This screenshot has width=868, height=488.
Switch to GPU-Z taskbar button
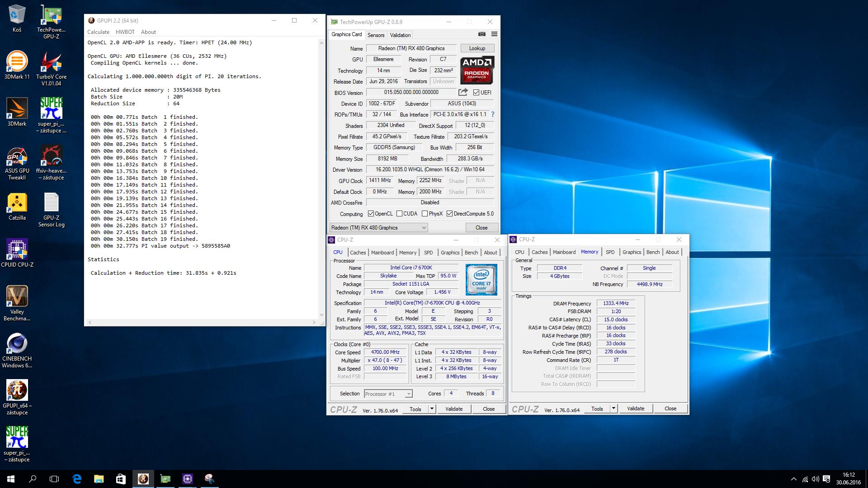tap(165, 479)
